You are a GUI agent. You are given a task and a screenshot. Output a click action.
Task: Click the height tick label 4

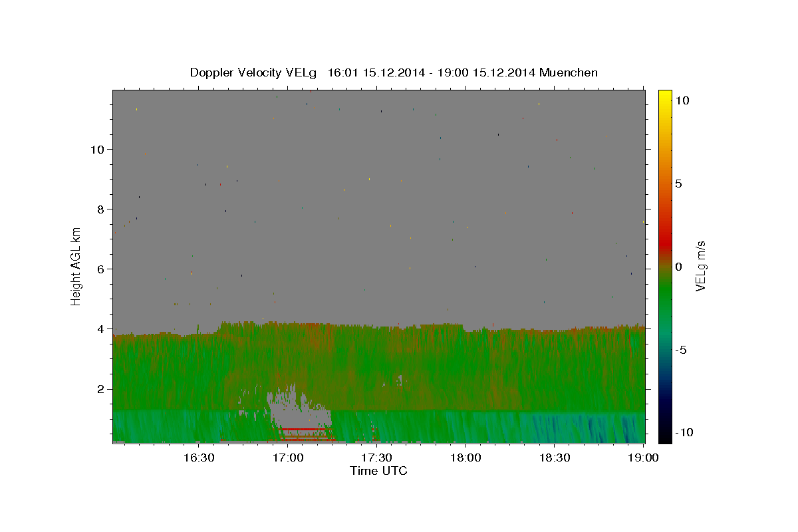click(x=100, y=329)
